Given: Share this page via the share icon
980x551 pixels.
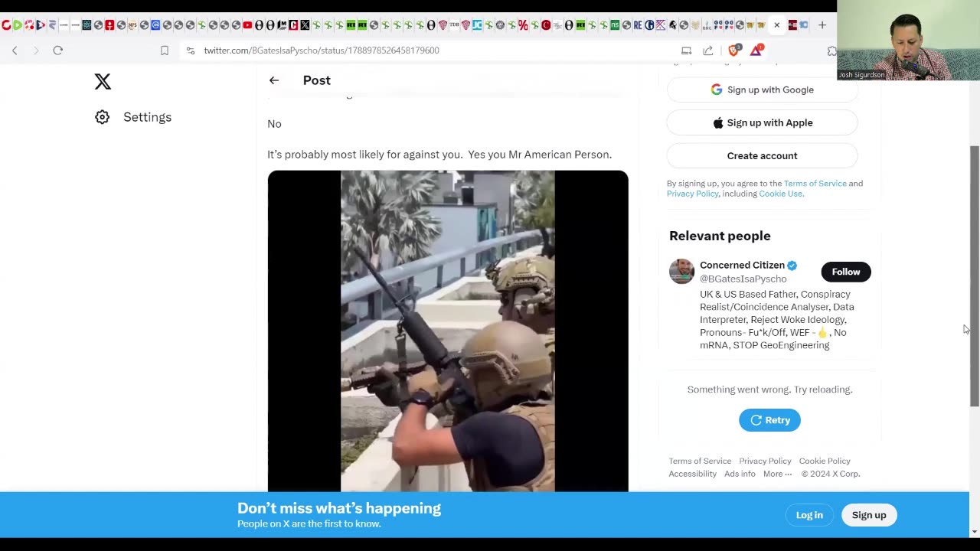Looking at the screenshot, I should pyautogui.click(x=708, y=51).
